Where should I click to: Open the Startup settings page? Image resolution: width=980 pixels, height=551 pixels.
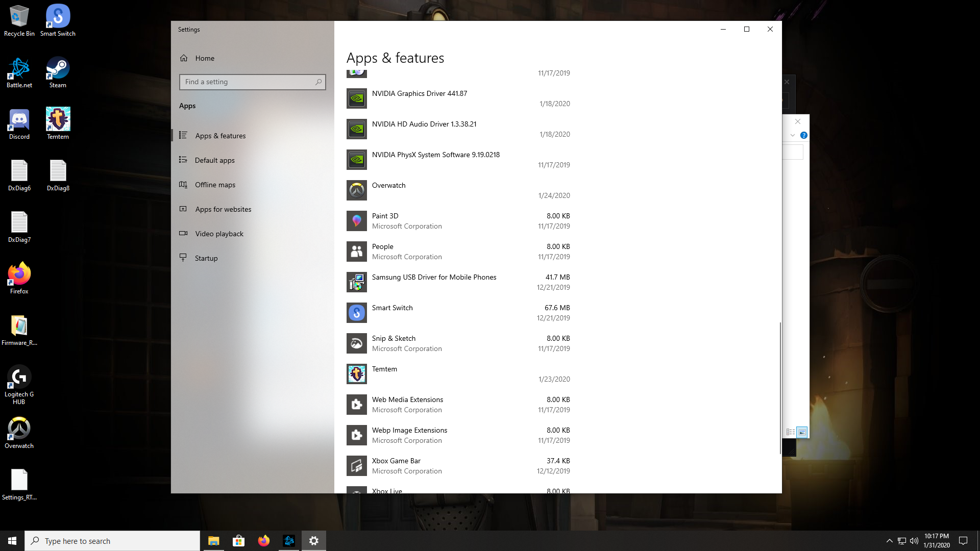click(x=206, y=258)
